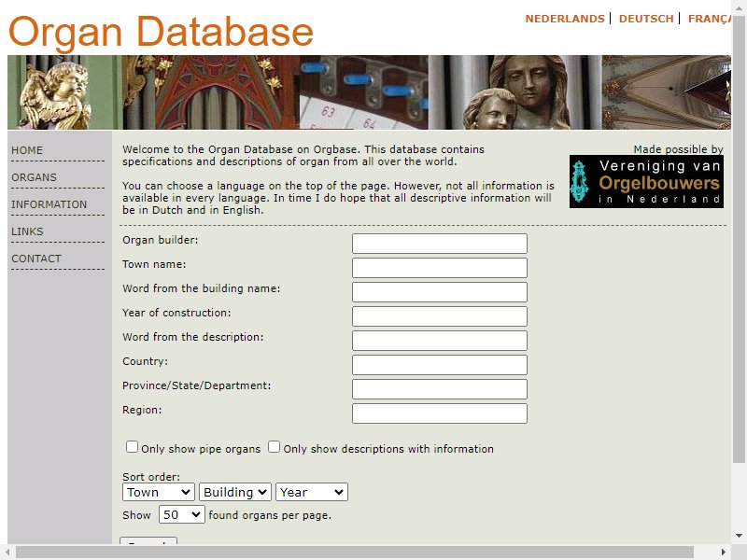Click the scroll right arrow
This screenshot has width=747, height=560.
tap(724, 553)
